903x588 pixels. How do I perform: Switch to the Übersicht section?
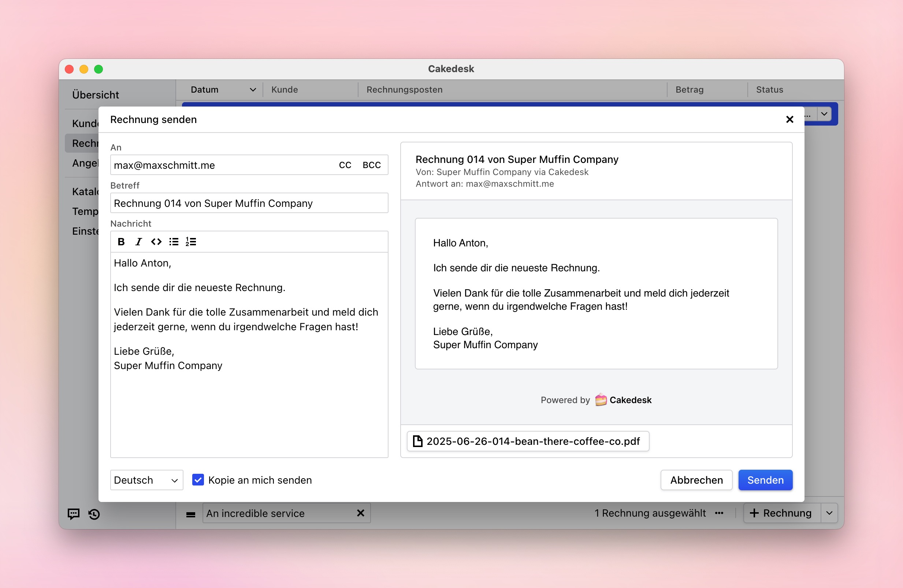pyautogui.click(x=96, y=94)
